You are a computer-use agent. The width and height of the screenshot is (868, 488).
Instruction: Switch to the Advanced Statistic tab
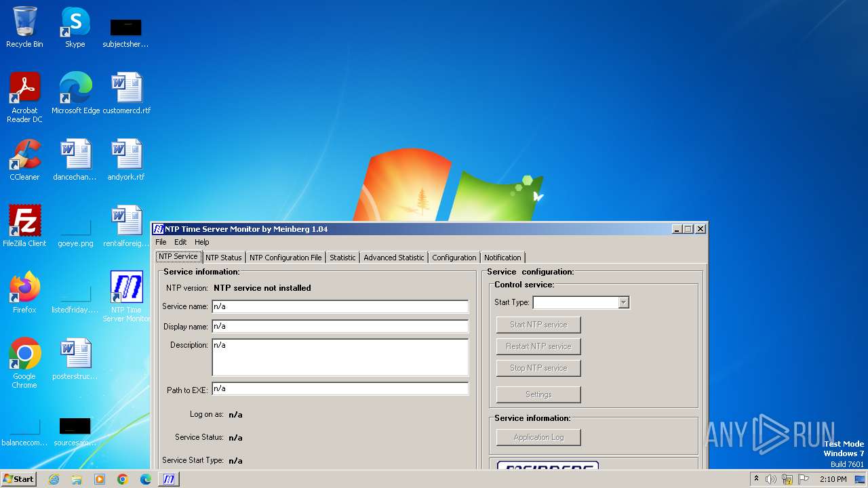click(x=394, y=258)
